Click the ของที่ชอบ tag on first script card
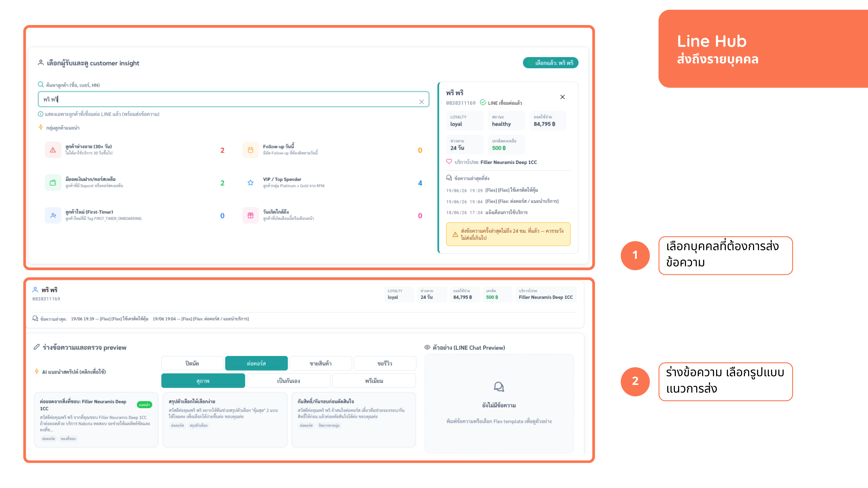This screenshot has width=868, height=488. tap(68, 439)
